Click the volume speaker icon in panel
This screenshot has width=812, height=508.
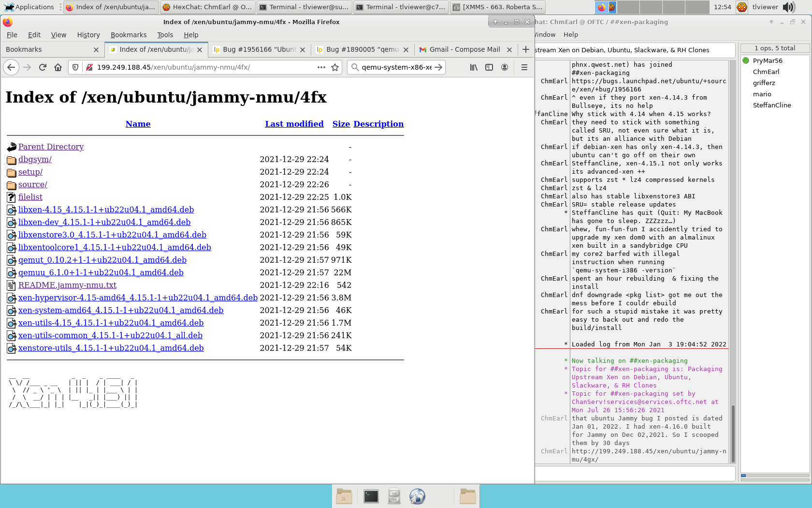pyautogui.click(x=789, y=7)
